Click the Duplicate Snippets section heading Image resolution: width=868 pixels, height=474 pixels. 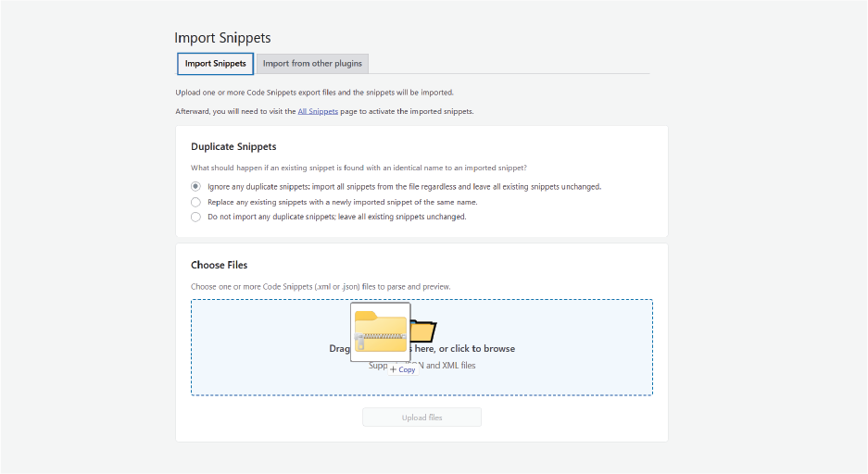click(233, 146)
